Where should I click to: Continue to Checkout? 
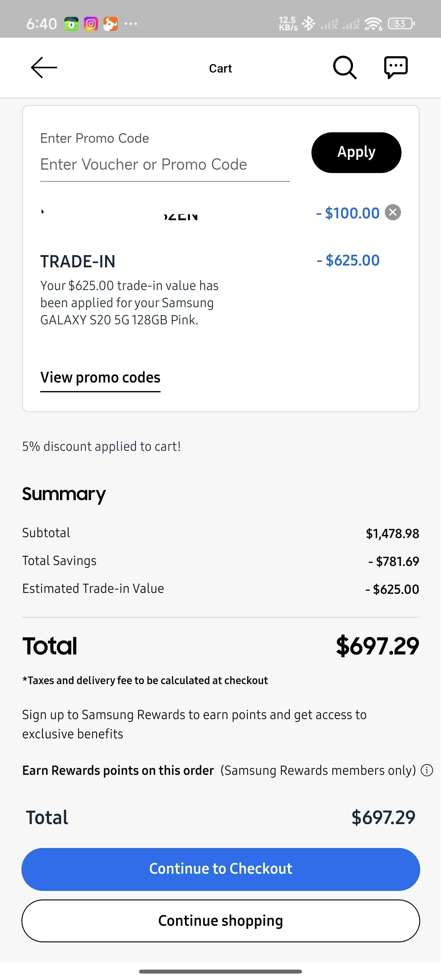click(221, 869)
